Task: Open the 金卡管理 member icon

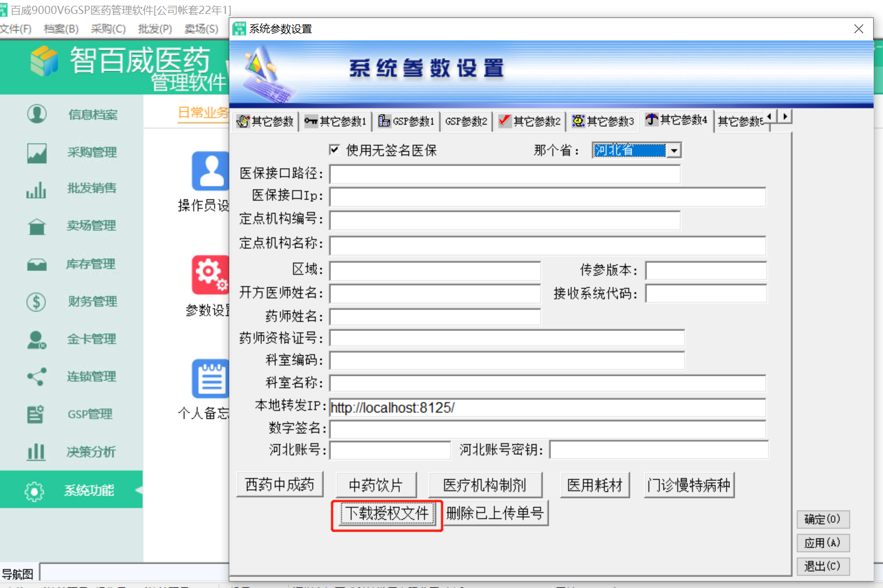Action: click(x=37, y=340)
